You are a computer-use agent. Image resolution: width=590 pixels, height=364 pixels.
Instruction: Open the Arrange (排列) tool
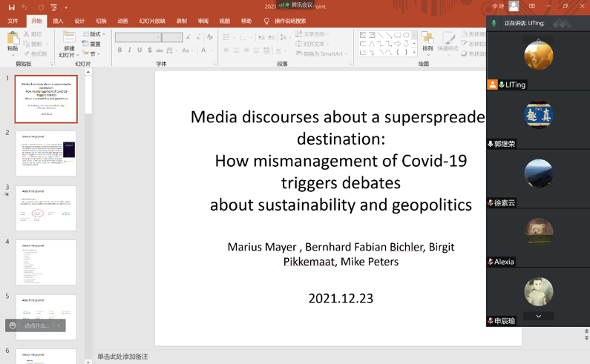point(427,40)
